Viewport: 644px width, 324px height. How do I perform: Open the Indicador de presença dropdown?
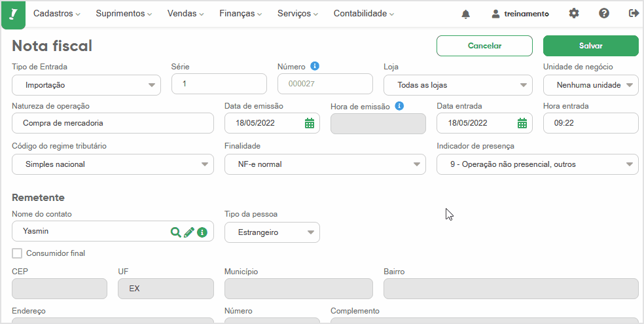pos(537,164)
